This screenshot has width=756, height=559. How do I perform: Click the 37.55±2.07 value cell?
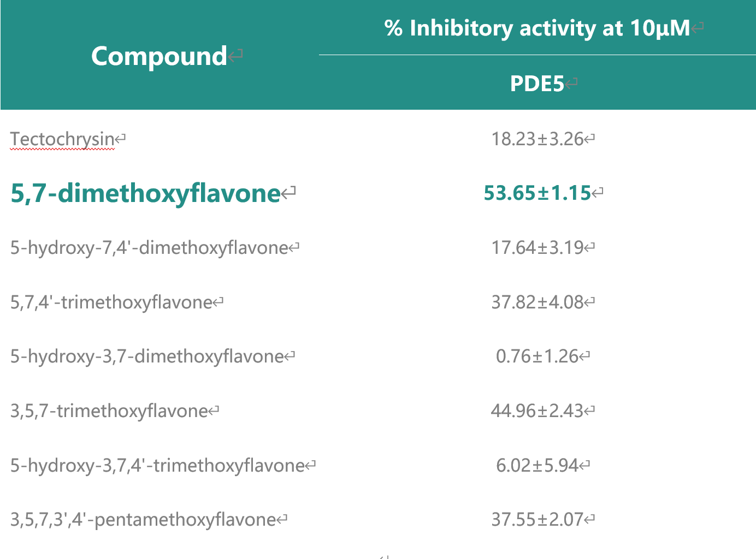pyautogui.click(x=538, y=519)
